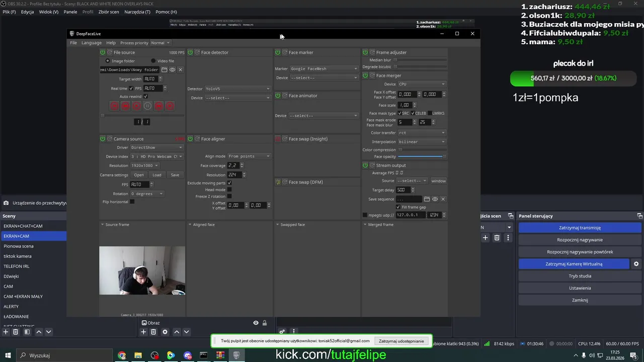
Task: Open OBS Narzędzia (T) menu
Action: (x=137, y=12)
